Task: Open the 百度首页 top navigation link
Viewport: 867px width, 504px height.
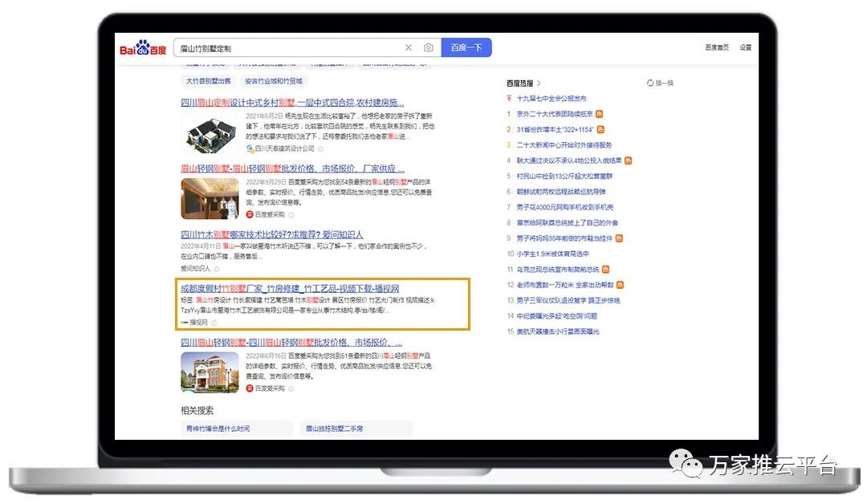Action: coord(717,47)
